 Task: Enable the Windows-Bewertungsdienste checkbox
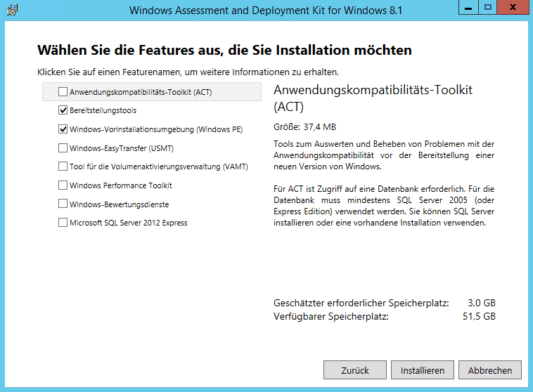[63, 204]
